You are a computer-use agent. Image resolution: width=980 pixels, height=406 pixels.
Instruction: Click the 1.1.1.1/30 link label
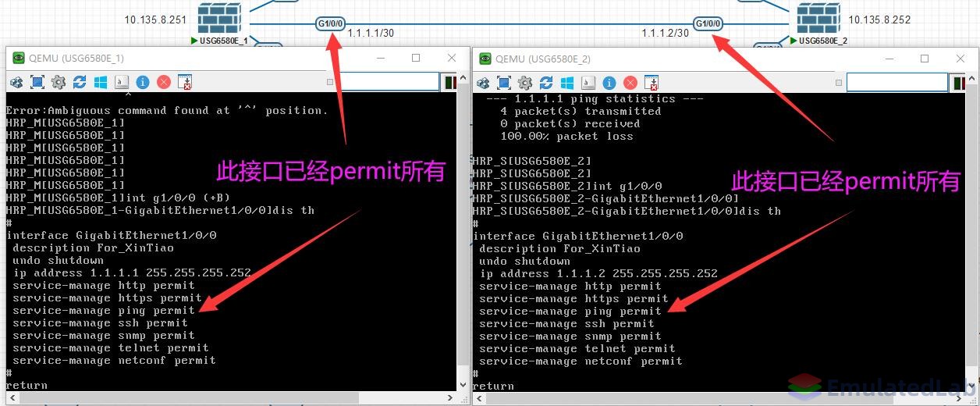tap(371, 33)
